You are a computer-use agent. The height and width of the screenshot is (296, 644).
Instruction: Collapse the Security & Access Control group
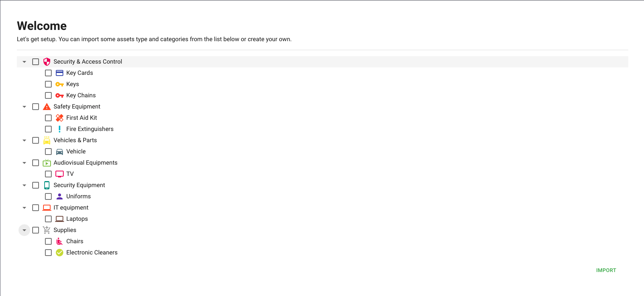24,62
